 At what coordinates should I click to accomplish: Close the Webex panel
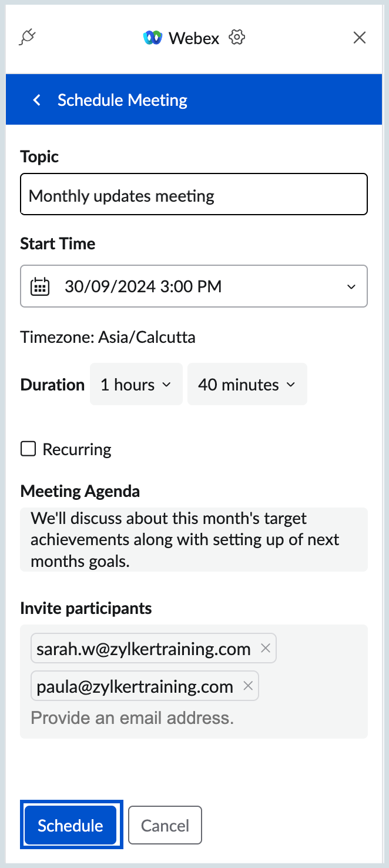tap(359, 38)
